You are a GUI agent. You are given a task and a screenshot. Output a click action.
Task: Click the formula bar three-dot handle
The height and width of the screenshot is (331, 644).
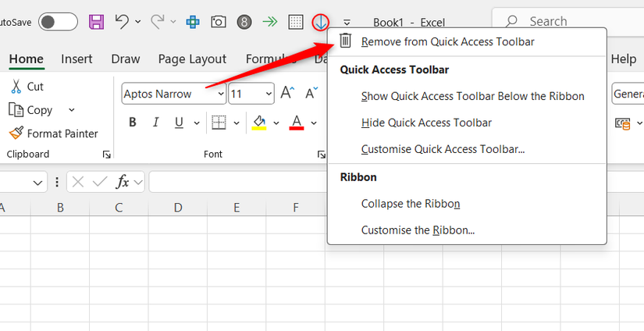pyautogui.click(x=57, y=182)
